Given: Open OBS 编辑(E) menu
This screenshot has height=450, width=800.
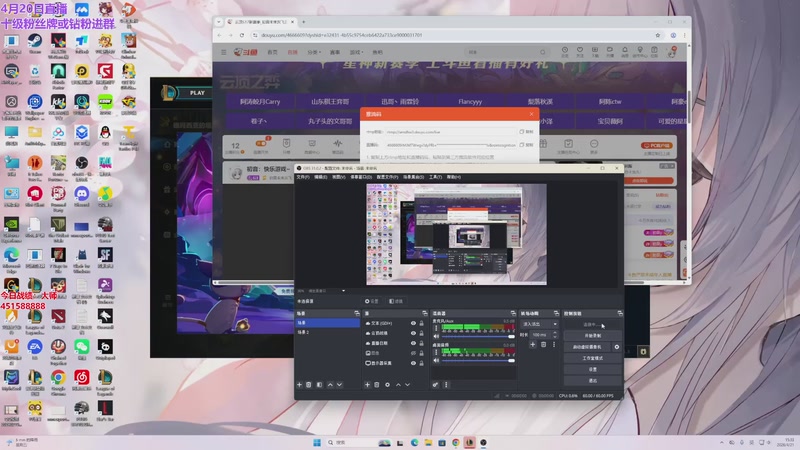Looking at the screenshot, I should 320,177.
